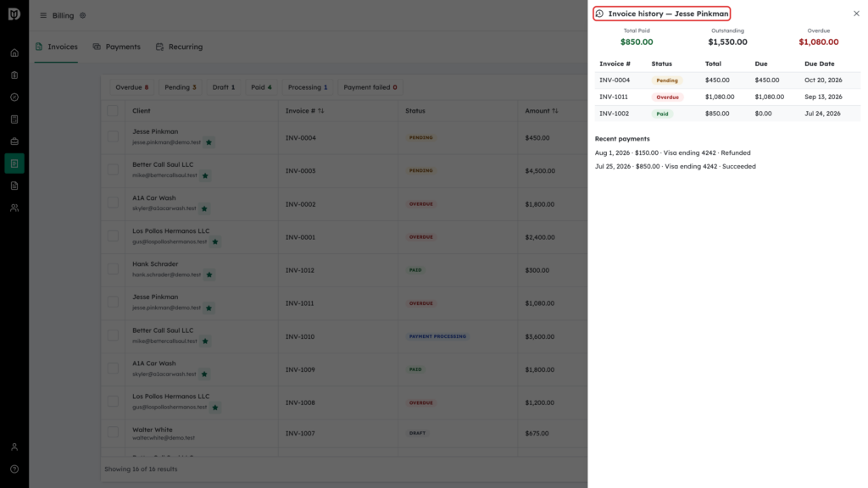Screen dimensions: 868x488
Task: Filter by Paid 4 chip
Action: (261, 87)
